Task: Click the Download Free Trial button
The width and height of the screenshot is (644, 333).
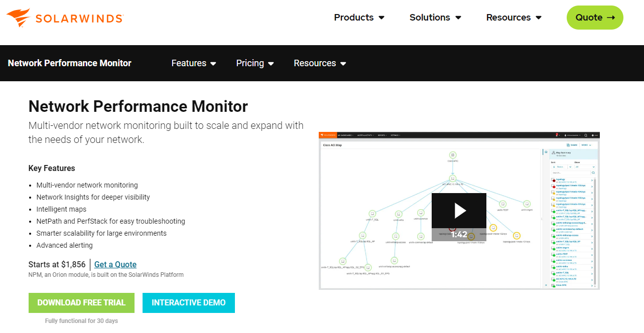Action: tap(81, 303)
